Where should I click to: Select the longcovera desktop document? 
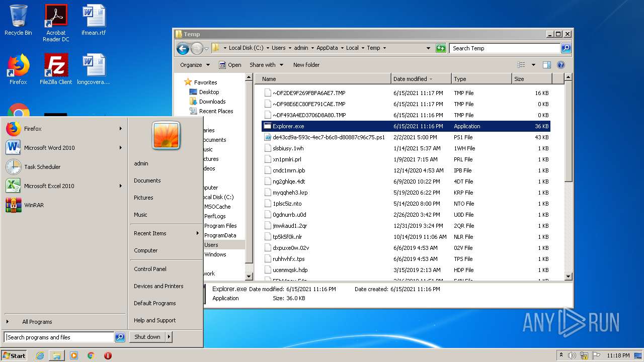pyautogui.click(x=94, y=69)
